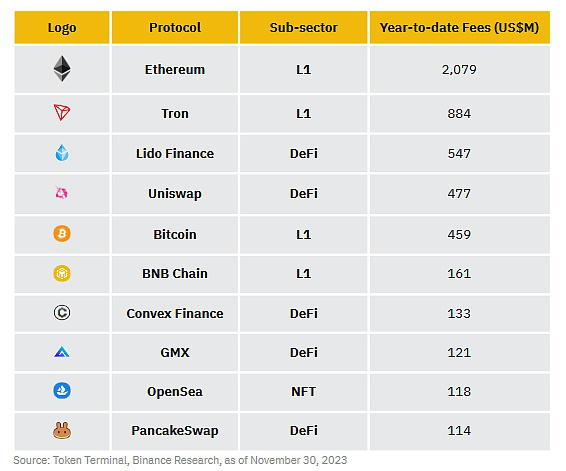Image resolution: width=566 pixels, height=471 pixels.
Task: Click the yellow BNB Chain logo
Action: tap(62, 273)
